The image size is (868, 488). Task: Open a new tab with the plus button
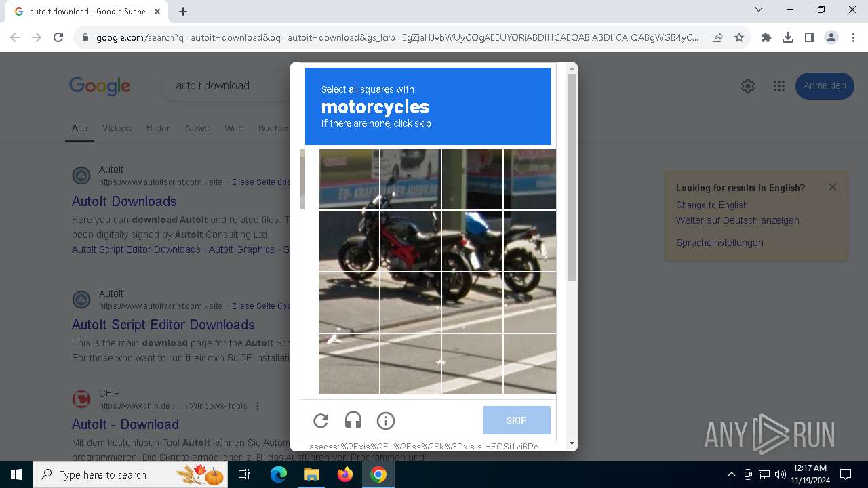click(183, 12)
